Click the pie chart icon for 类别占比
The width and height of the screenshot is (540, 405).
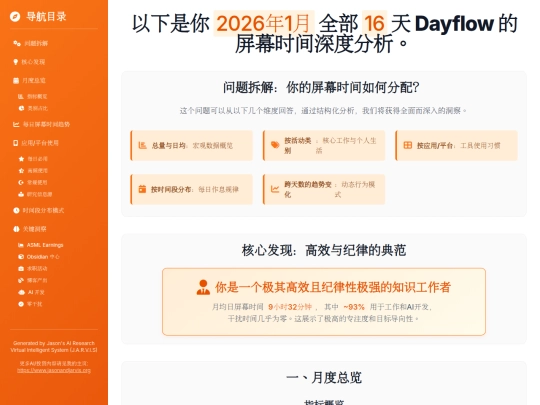(x=21, y=108)
